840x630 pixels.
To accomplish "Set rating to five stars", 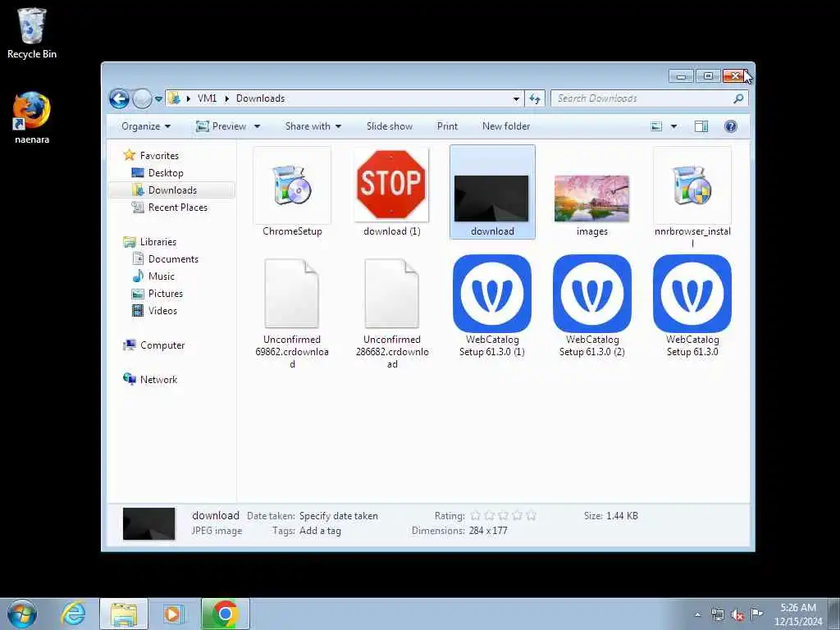I will point(531,516).
